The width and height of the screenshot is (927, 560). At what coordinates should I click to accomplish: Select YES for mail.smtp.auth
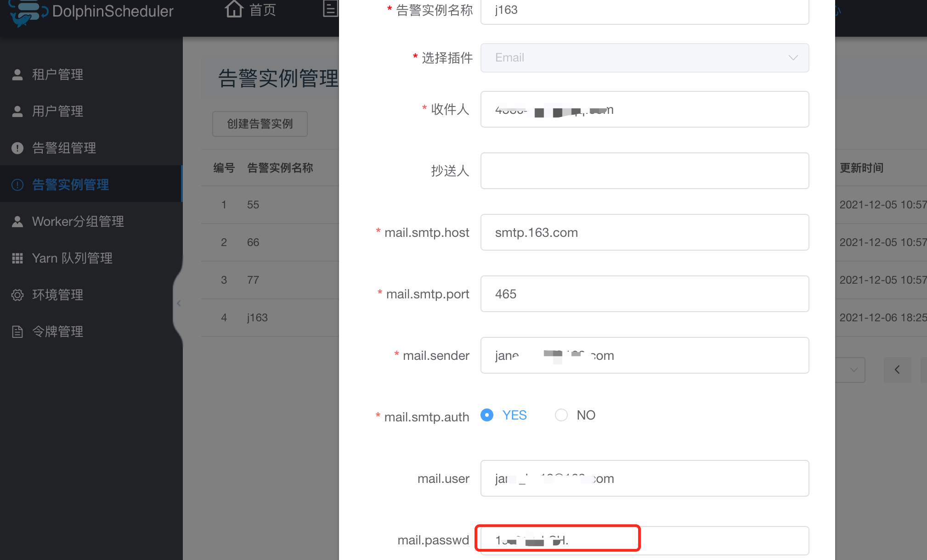486,415
